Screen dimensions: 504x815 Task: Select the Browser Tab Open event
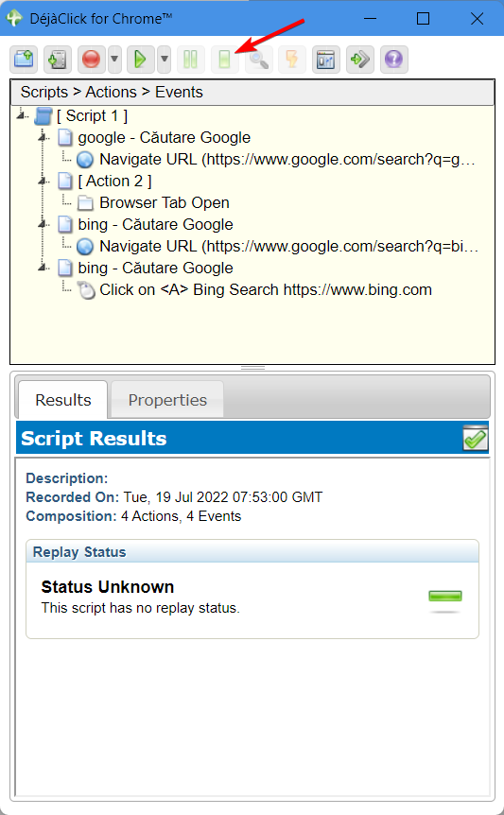point(165,202)
